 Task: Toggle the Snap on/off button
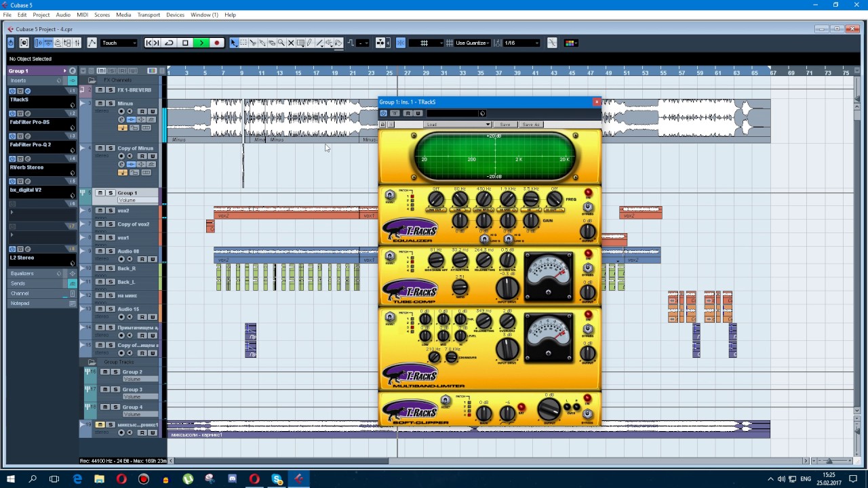pyautogui.click(x=401, y=43)
